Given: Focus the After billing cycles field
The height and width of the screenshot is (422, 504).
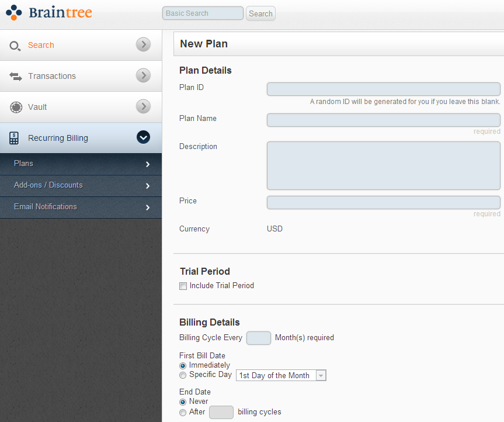Looking at the screenshot, I should 221,412.
